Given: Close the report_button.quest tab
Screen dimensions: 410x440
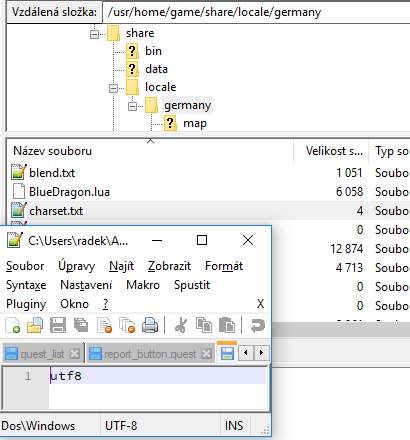Looking at the screenshot, I should (207, 354).
